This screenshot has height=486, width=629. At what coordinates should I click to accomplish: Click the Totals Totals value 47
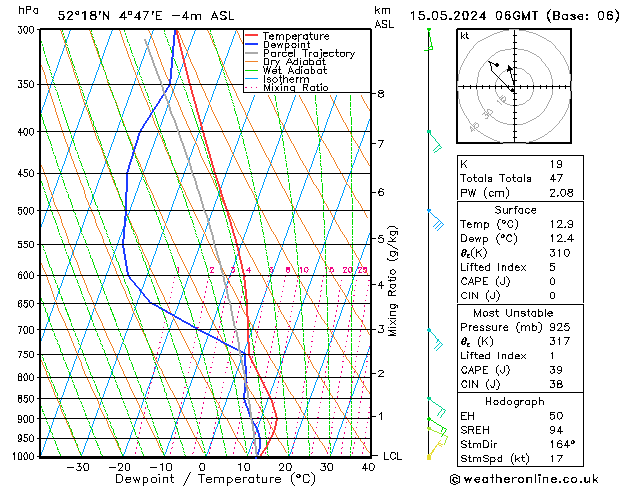pos(556,178)
